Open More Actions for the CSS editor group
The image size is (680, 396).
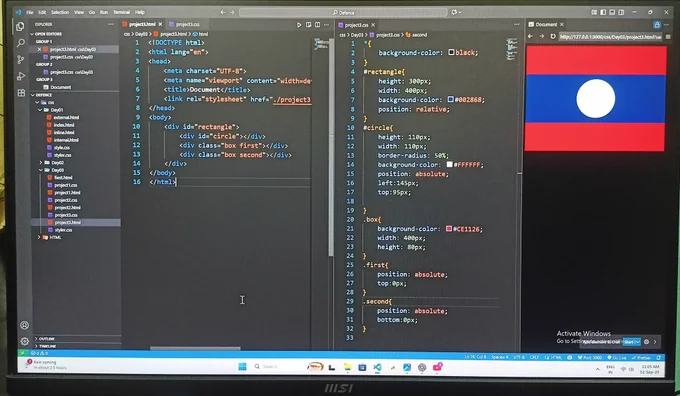[x=517, y=25]
